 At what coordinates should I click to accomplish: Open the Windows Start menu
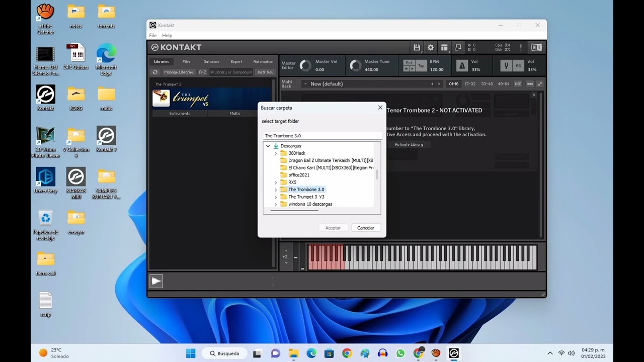click(191, 353)
